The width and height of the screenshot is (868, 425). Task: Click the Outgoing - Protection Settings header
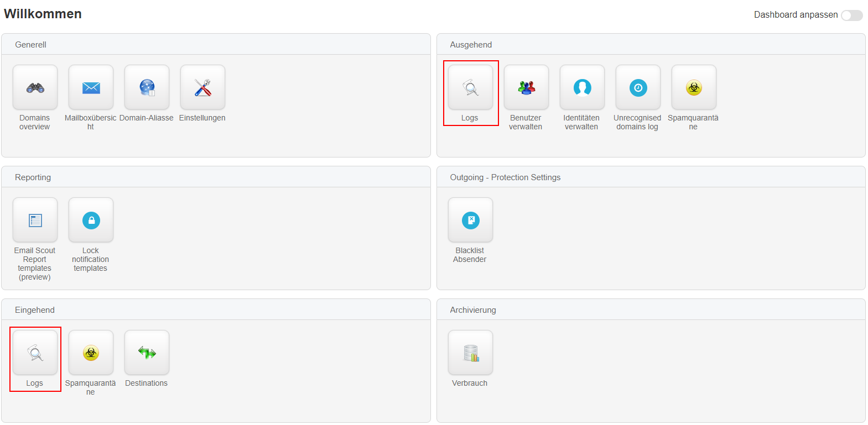coord(505,177)
